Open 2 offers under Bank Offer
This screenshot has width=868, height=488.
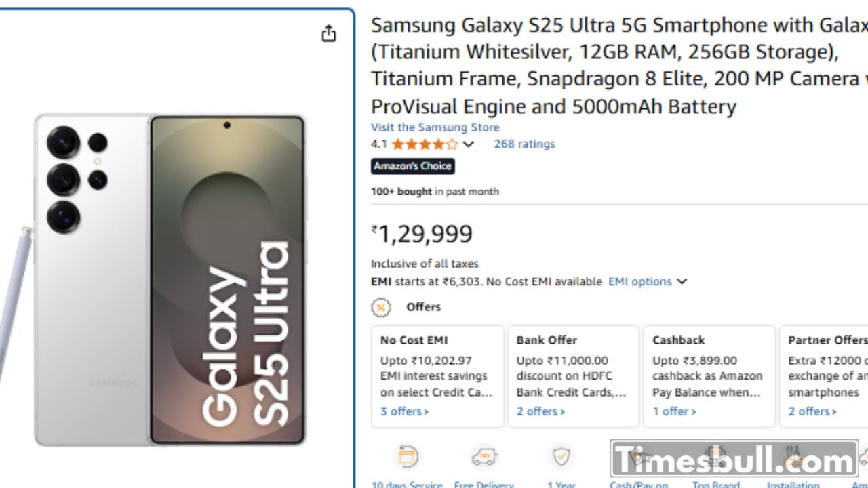click(x=540, y=411)
